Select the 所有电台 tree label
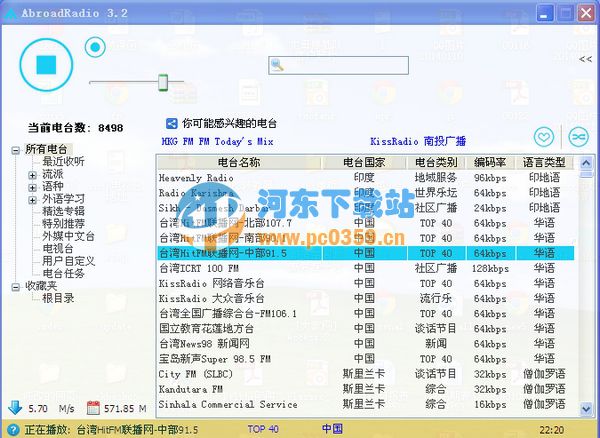The image size is (600, 438). (x=46, y=149)
